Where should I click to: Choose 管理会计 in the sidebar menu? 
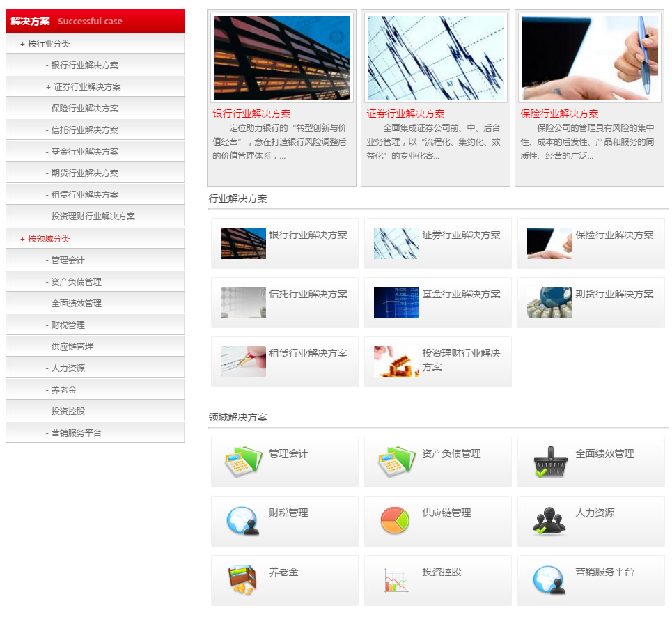point(95,260)
